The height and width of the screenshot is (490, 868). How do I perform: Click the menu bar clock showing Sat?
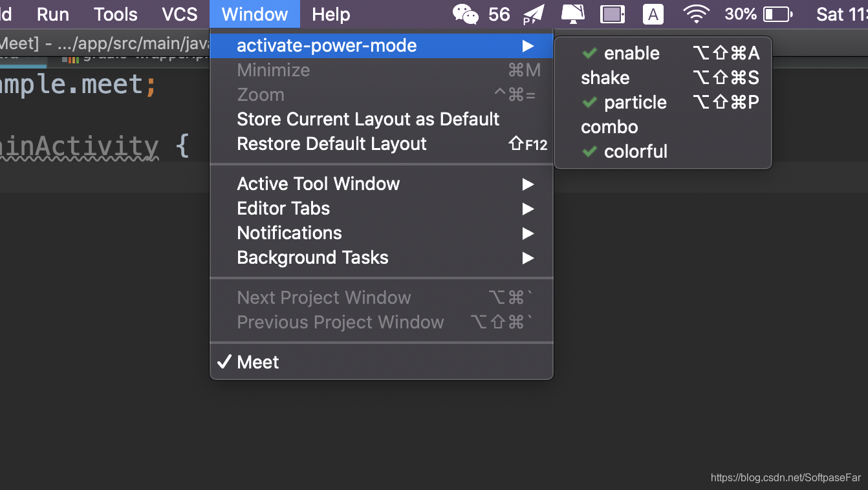(841, 14)
